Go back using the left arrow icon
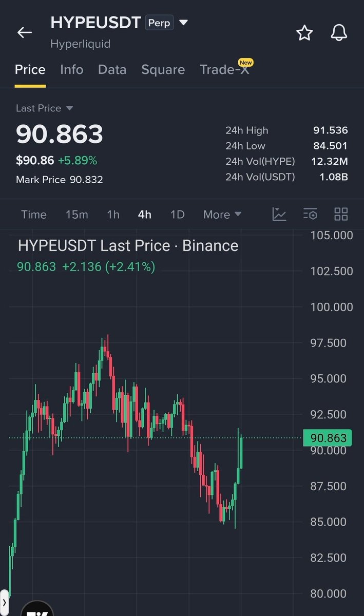The image size is (364, 616). point(25,32)
